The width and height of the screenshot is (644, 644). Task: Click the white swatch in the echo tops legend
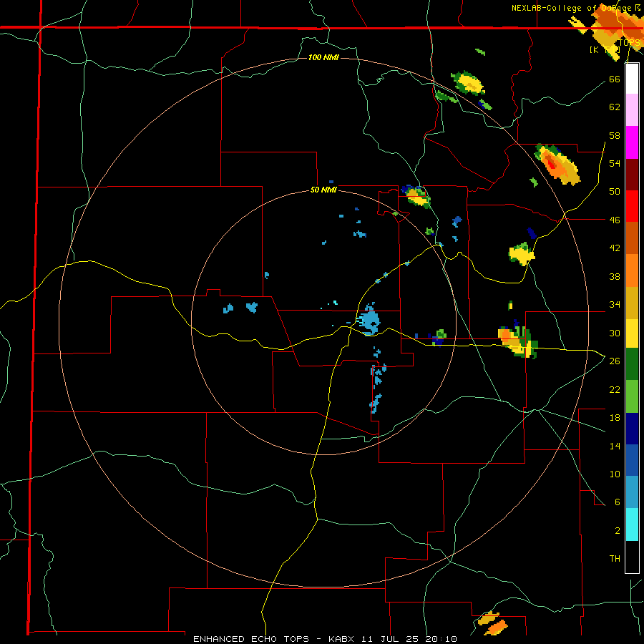632,79
